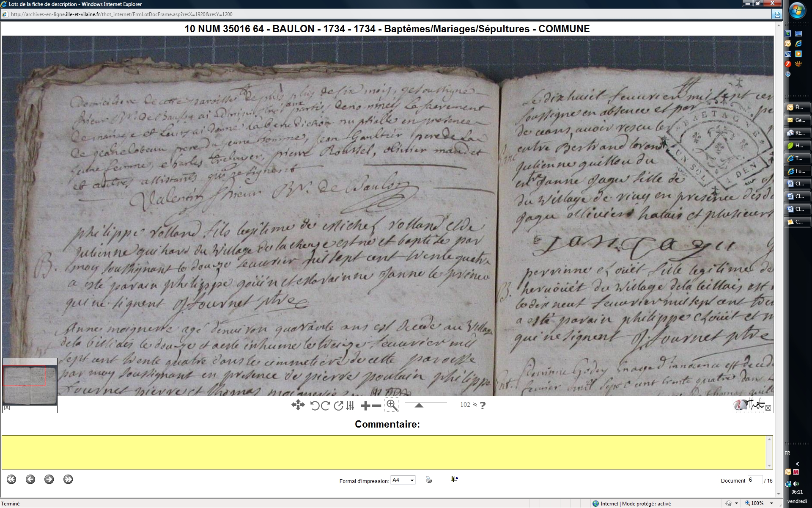Open the Format d'impression A4 dropdown

coord(403,480)
